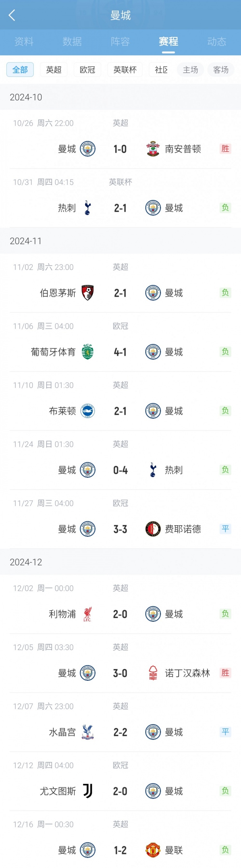The image size is (241, 868).
Task: Toggle the 客场 away filter
Action: 221,70
